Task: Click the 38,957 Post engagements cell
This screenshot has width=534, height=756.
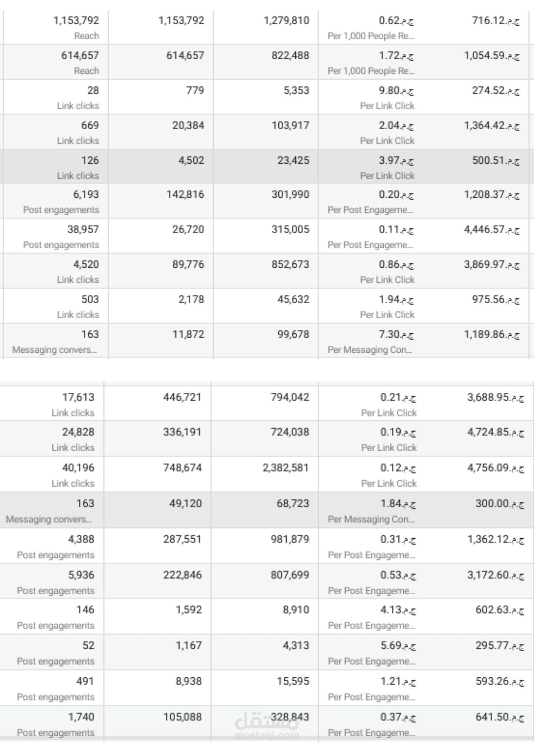Action: pyautogui.click(x=56, y=236)
